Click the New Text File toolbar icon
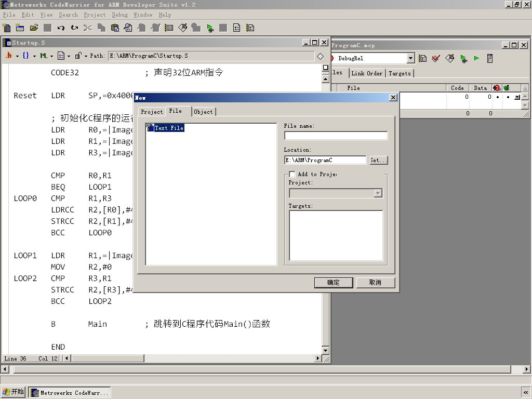Image resolution: width=532 pixels, height=399 pixels. [6, 28]
